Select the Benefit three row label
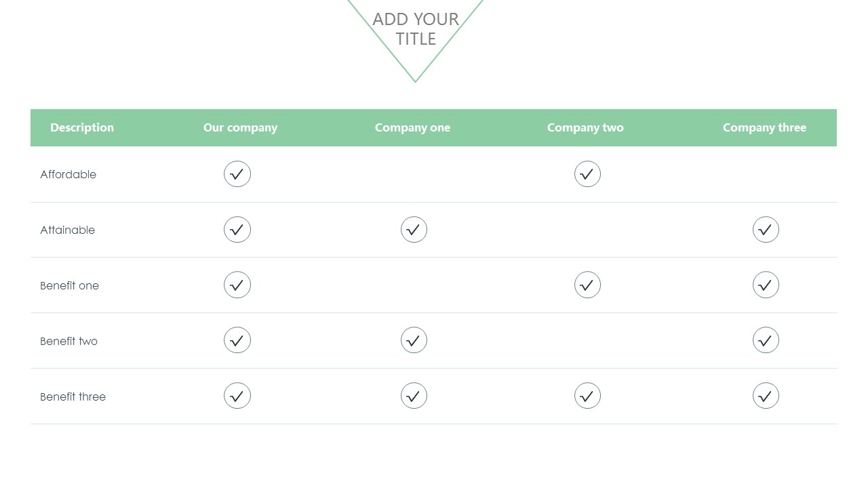The image size is (868, 488). (x=73, y=396)
